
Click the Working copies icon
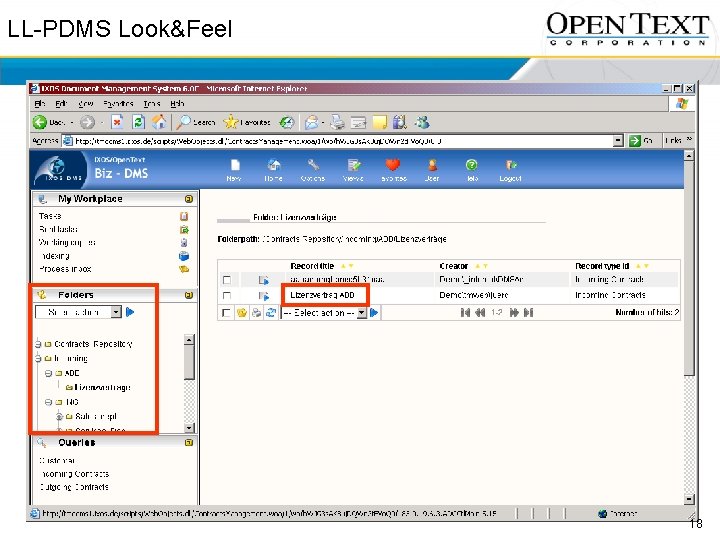tap(184, 242)
